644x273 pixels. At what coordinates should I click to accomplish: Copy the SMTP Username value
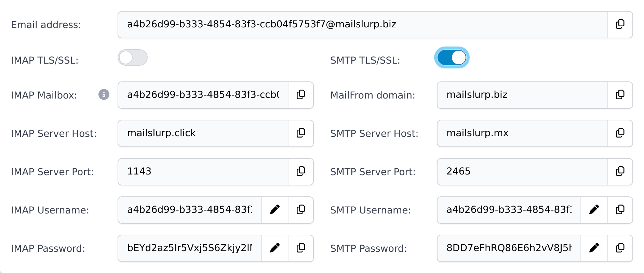pyautogui.click(x=620, y=210)
